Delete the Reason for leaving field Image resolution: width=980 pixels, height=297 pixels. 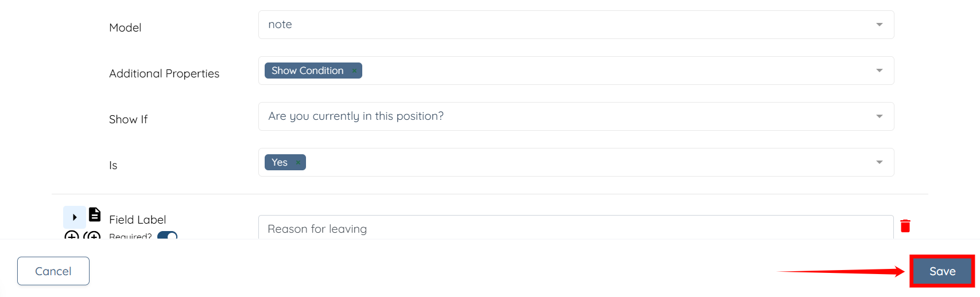(905, 226)
